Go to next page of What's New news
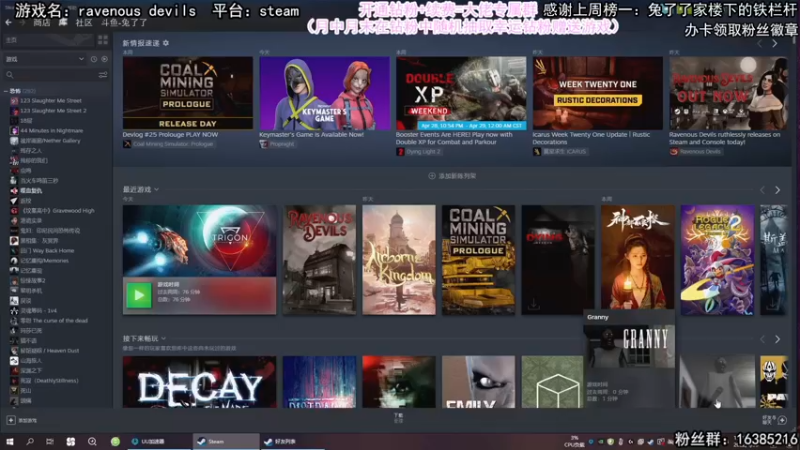Image resolution: width=800 pixels, height=450 pixels. [x=774, y=44]
